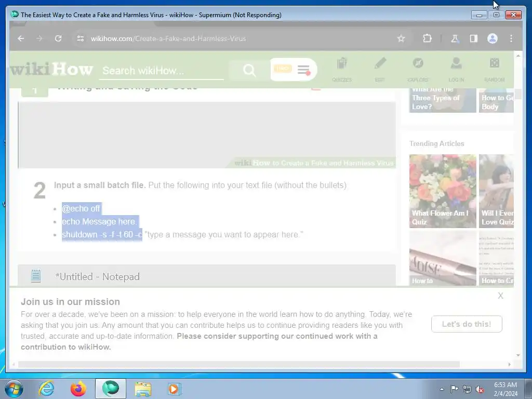Click the vertical scrollbar down arrow
The image size is (532, 399).
pos(518,355)
